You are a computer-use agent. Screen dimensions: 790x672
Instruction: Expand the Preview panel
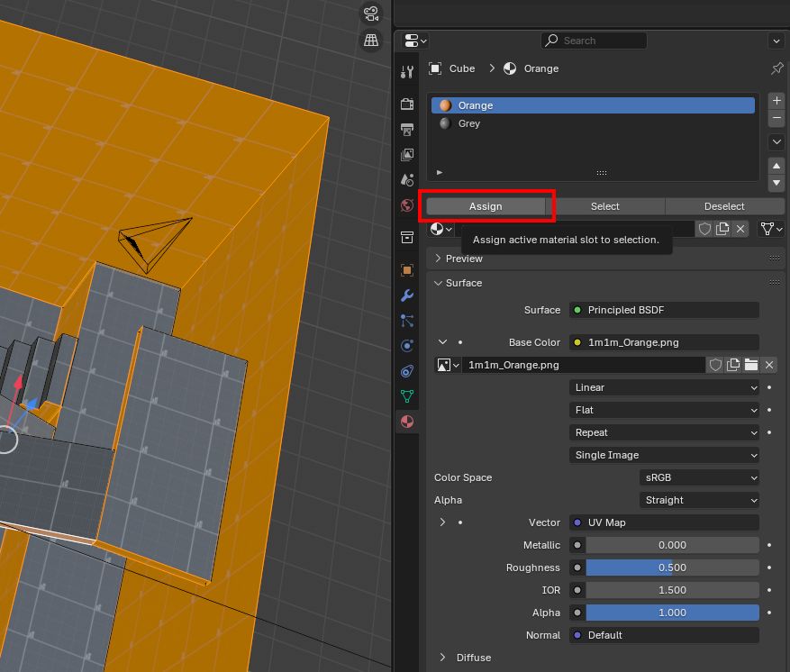click(x=464, y=259)
